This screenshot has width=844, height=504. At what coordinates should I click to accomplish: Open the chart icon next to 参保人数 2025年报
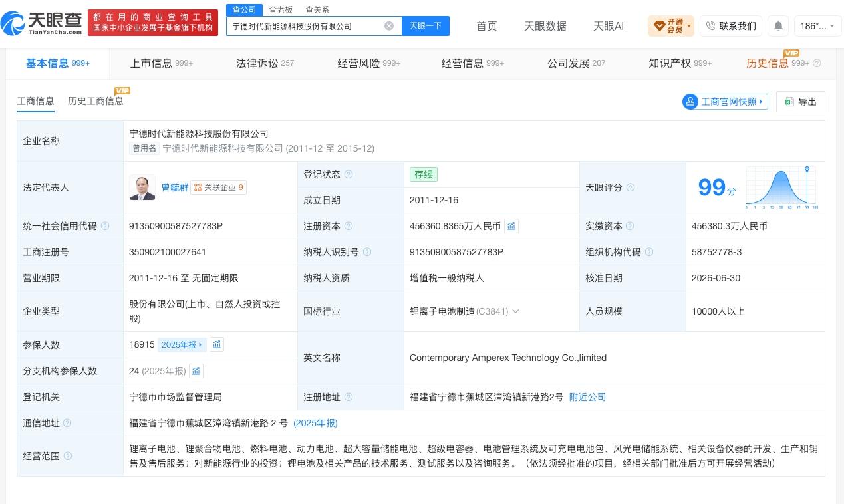coord(217,344)
